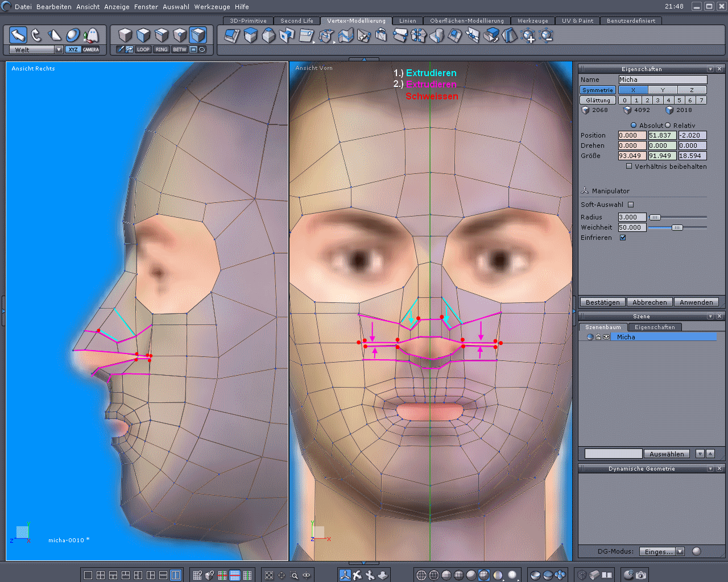Viewport: 728px width, 582px height.
Task: Switch to Eigenschaften tab beside Szenenbaum
Action: tap(655, 327)
